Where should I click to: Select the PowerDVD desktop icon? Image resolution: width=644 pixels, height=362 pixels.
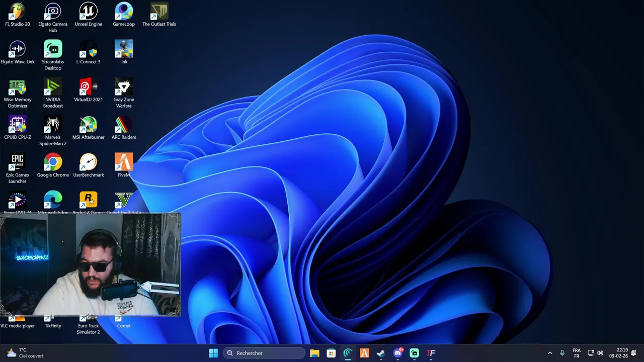(18, 200)
